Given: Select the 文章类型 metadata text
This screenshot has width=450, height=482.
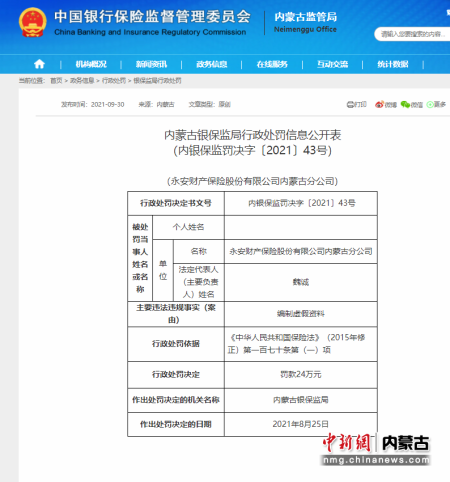Looking at the screenshot, I should click(209, 105).
